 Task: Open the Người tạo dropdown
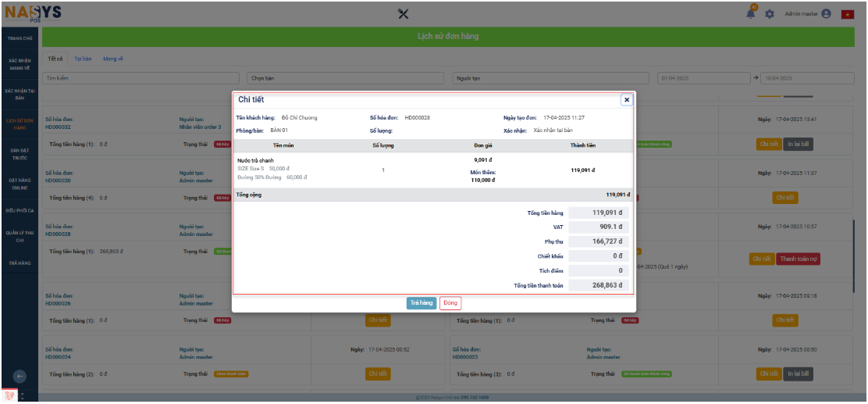550,78
